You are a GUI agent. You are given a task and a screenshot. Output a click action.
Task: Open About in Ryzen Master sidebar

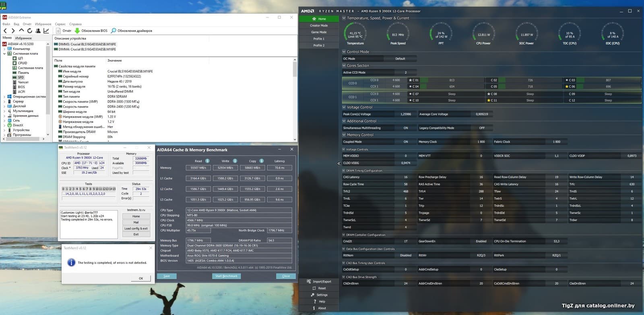[x=319, y=308]
